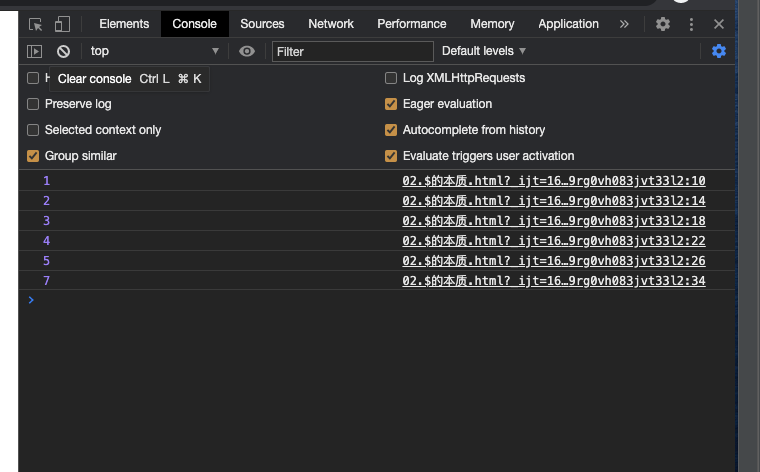Select logged value 1 in console
This screenshot has width=760, height=472.
(x=47, y=181)
